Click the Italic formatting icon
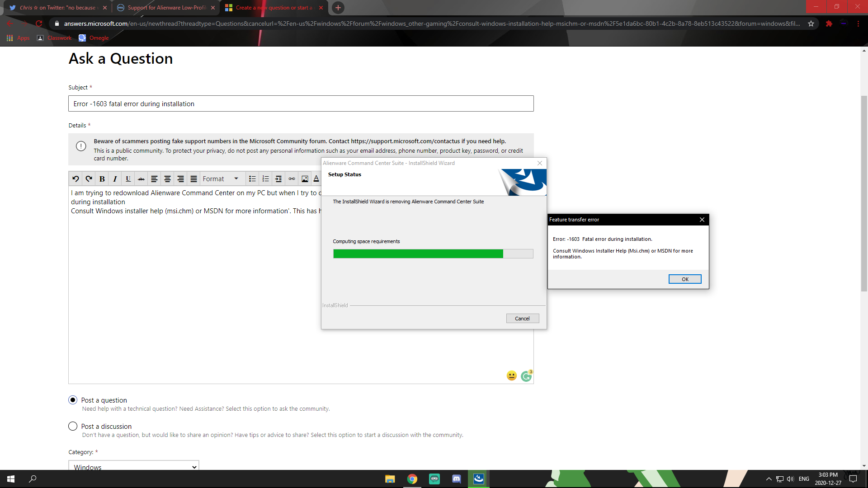This screenshot has height=488, width=868. 114,179
